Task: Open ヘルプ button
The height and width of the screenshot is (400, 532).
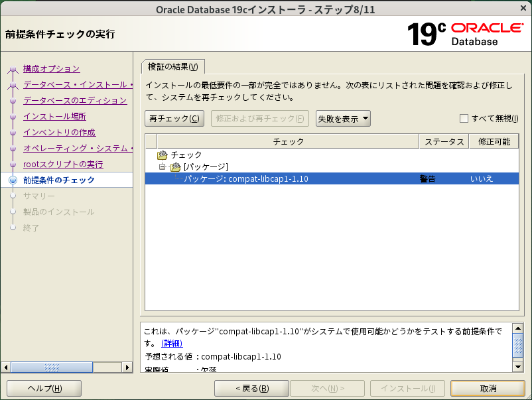Action: [44, 389]
